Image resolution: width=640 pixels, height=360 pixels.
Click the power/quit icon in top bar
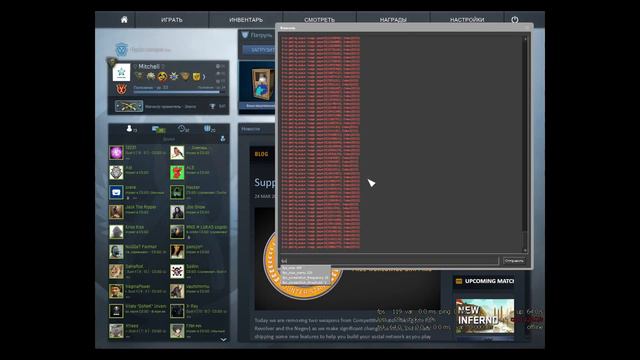pyautogui.click(x=515, y=20)
